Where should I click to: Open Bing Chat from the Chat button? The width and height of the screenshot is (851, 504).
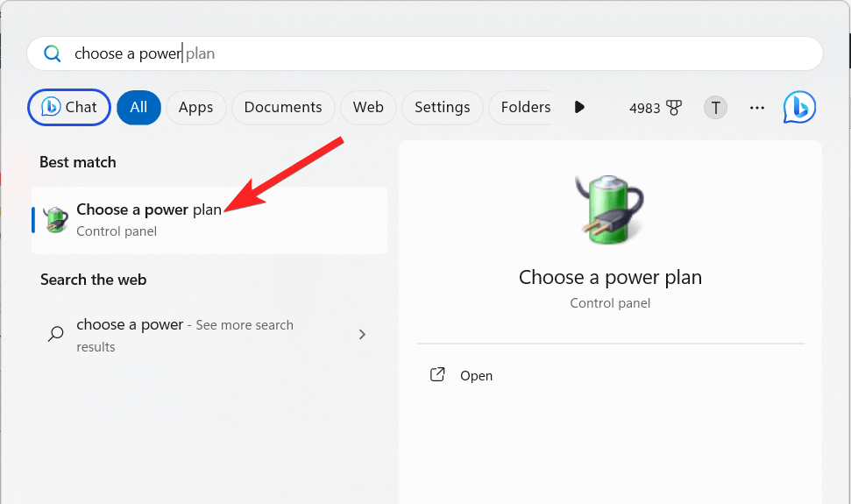[x=69, y=107]
